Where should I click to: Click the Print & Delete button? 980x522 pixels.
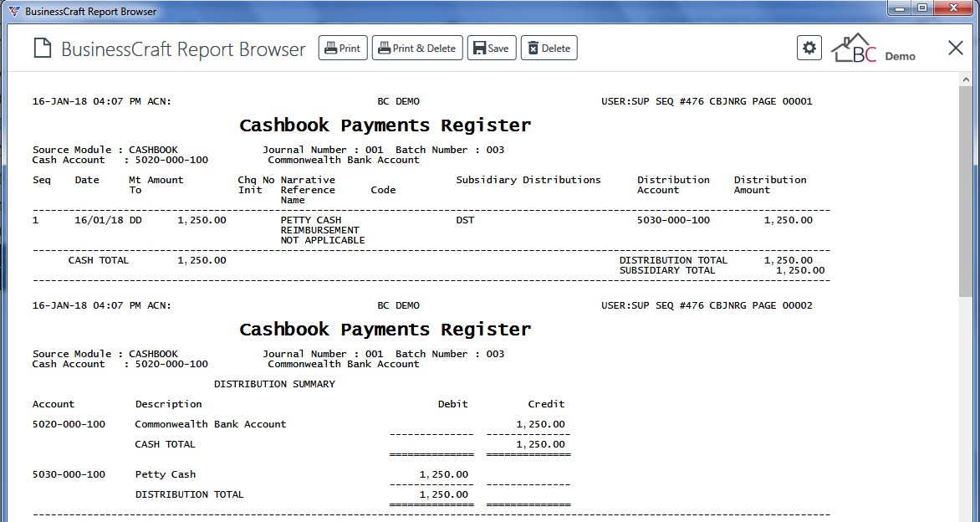click(417, 49)
